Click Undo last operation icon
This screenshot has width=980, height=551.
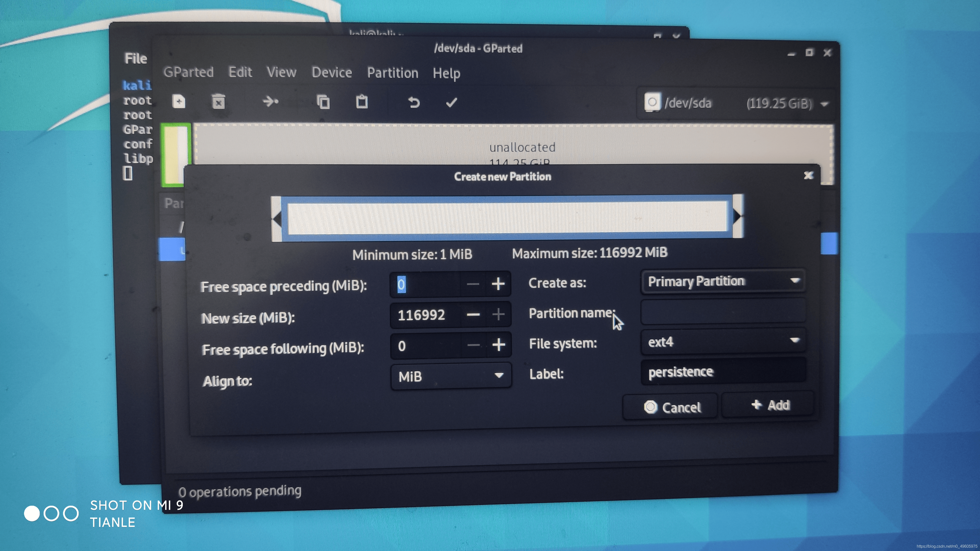[x=414, y=102]
